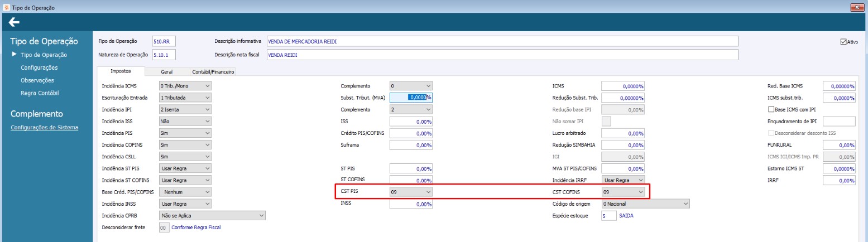Click the INSS percentage field
868x242 pixels.
point(411,204)
